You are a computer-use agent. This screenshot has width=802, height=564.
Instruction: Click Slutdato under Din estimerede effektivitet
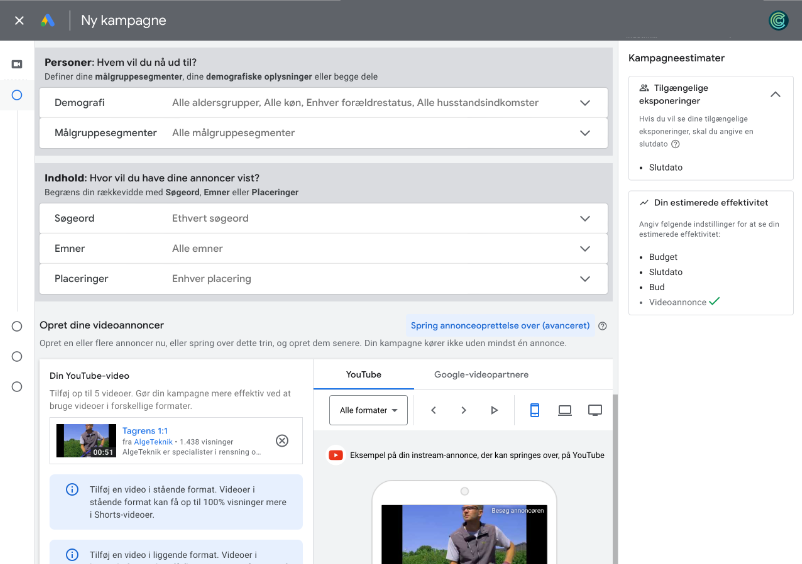click(665, 272)
